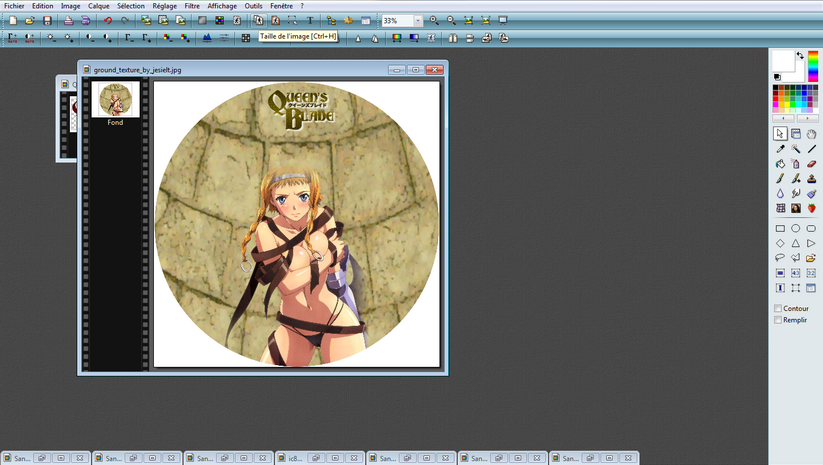The image size is (823, 465).
Task: Select the Pipette eyedropper tool
Action: coord(780,149)
